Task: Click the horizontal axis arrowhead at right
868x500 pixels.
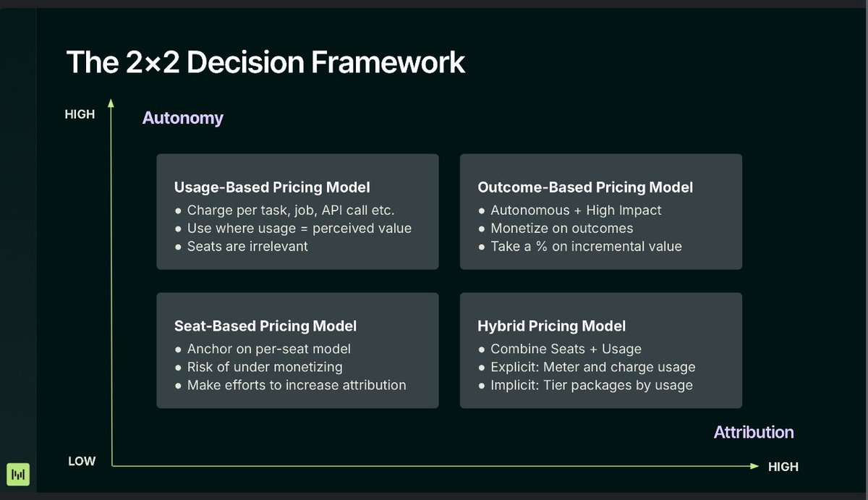Action: (x=754, y=467)
